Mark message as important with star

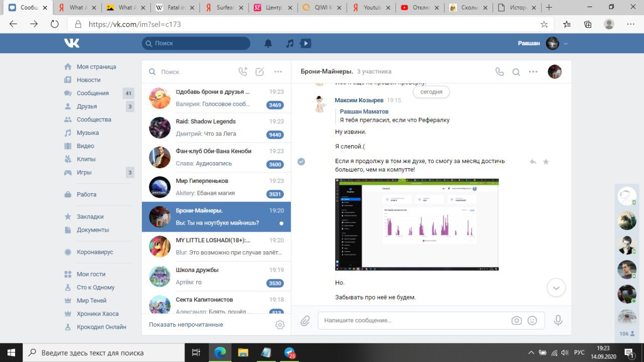[546, 162]
